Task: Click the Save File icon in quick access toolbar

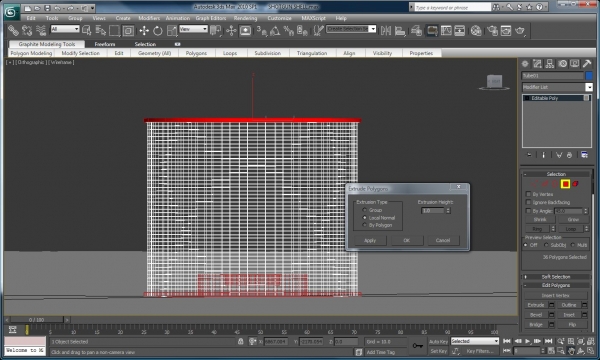Action: click(47, 8)
